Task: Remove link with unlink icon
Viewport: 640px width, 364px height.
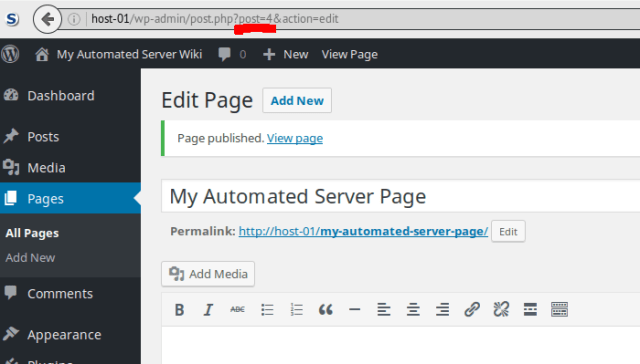Action: (x=501, y=310)
